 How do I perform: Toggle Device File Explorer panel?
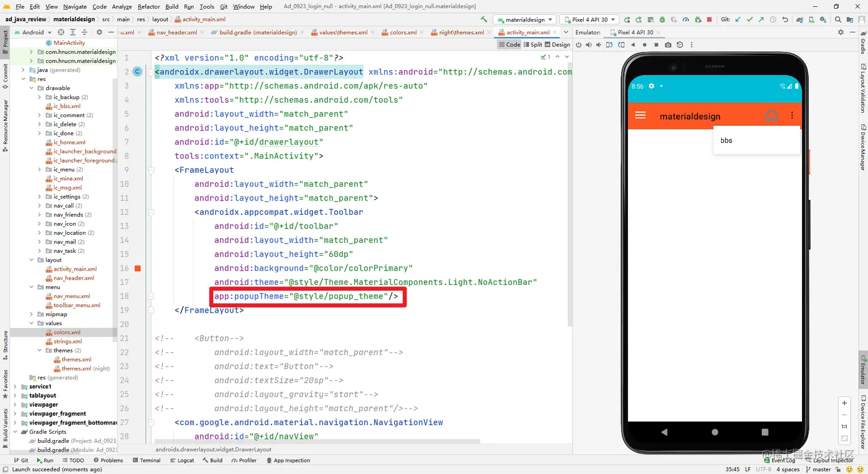click(863, 422)
